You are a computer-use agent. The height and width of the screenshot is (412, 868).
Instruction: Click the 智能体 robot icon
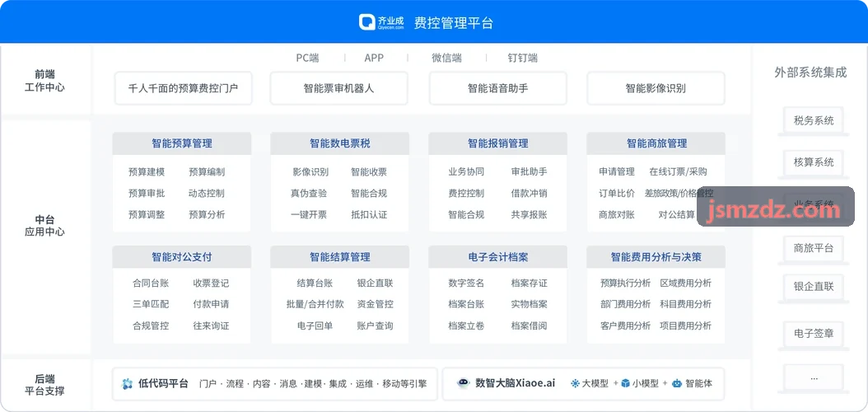[676, 383]
